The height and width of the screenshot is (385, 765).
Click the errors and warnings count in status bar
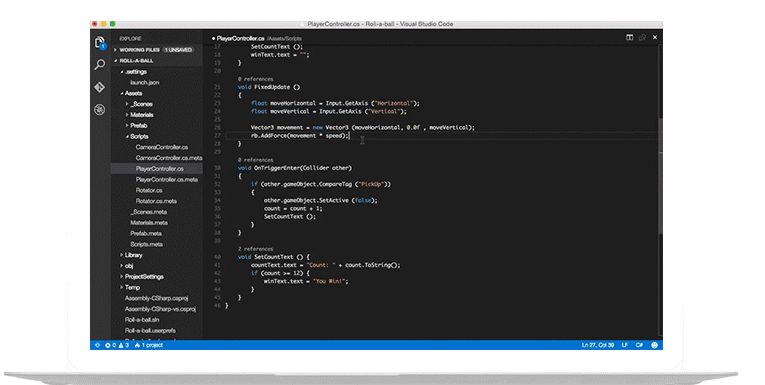(x=117, y=345)
